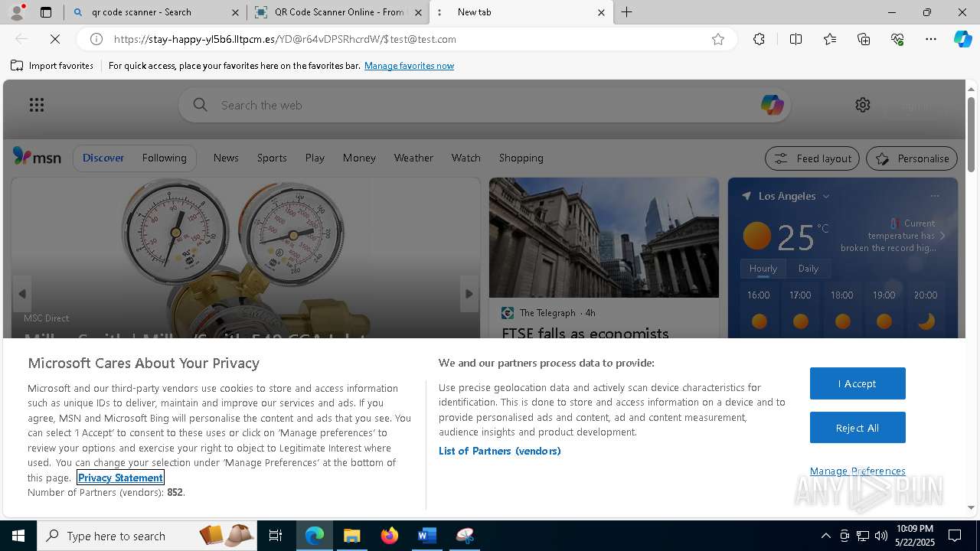Open the FTSE falls Telegraph article image
Screen dimensions: 980x551
[604, 237]
